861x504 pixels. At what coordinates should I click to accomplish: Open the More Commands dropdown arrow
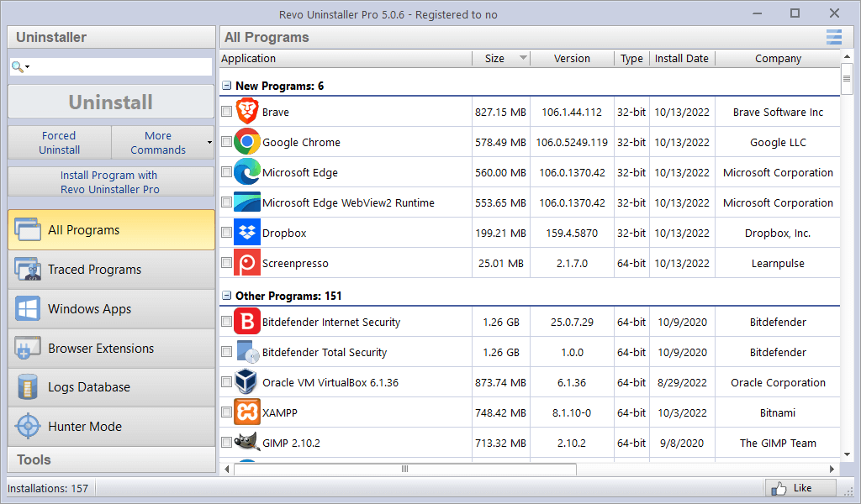209,143
